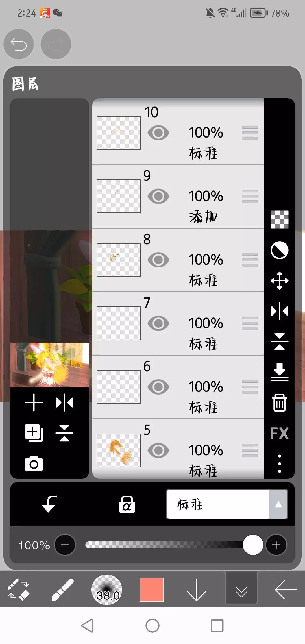Add a new layer with plus icon
The height and width of the screenshot is (644, 305).
[x=34, y=402]
